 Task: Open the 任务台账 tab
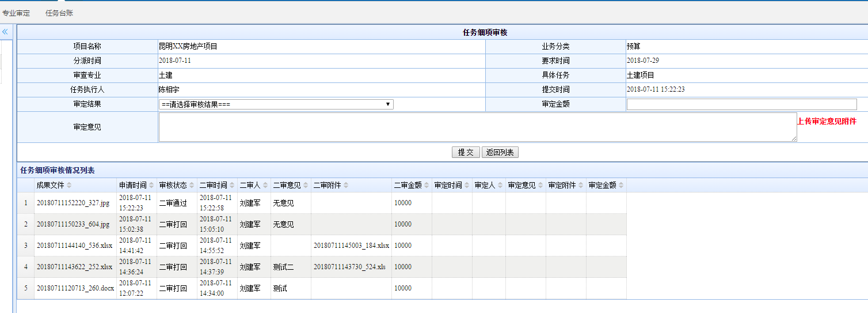pos(59,13)
